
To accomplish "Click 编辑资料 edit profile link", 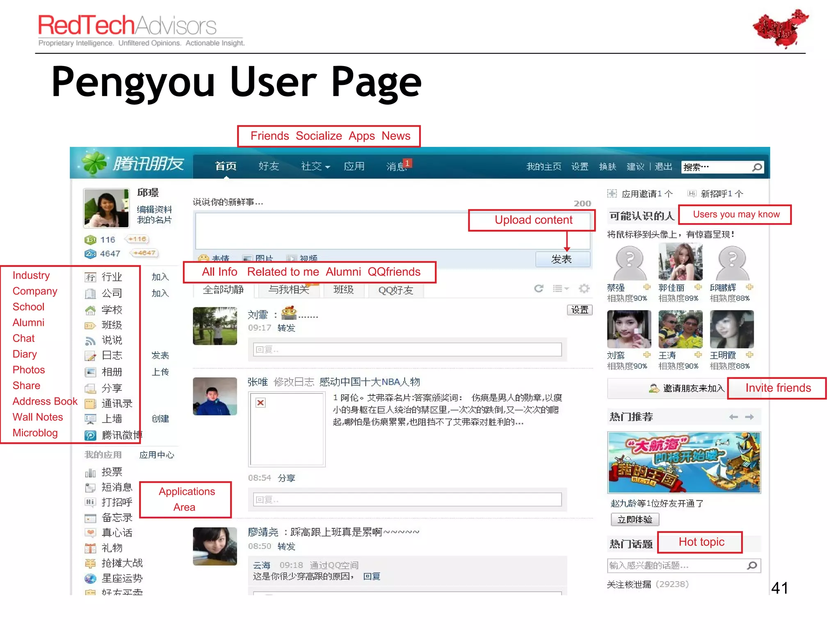I will pos(154,210).
